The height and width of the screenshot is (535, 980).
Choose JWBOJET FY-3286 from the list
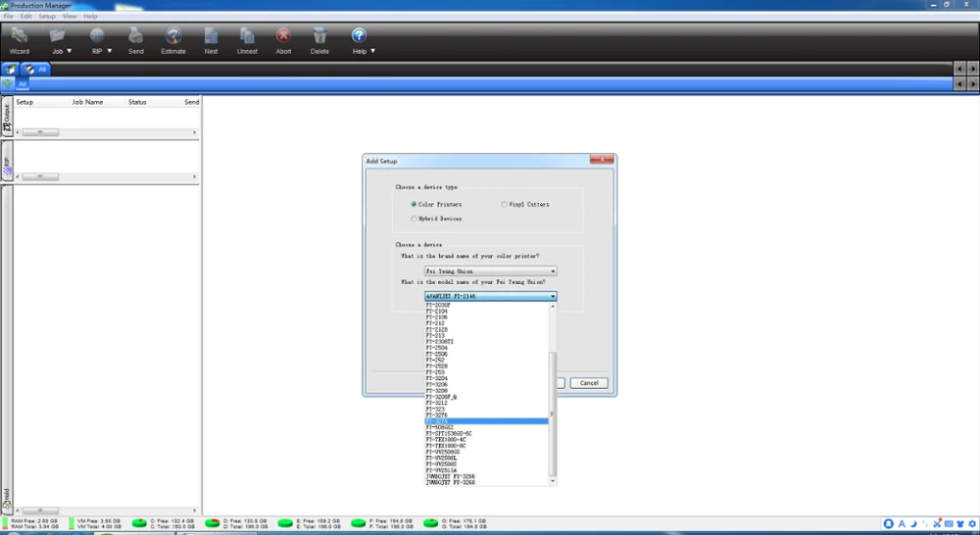450,476
